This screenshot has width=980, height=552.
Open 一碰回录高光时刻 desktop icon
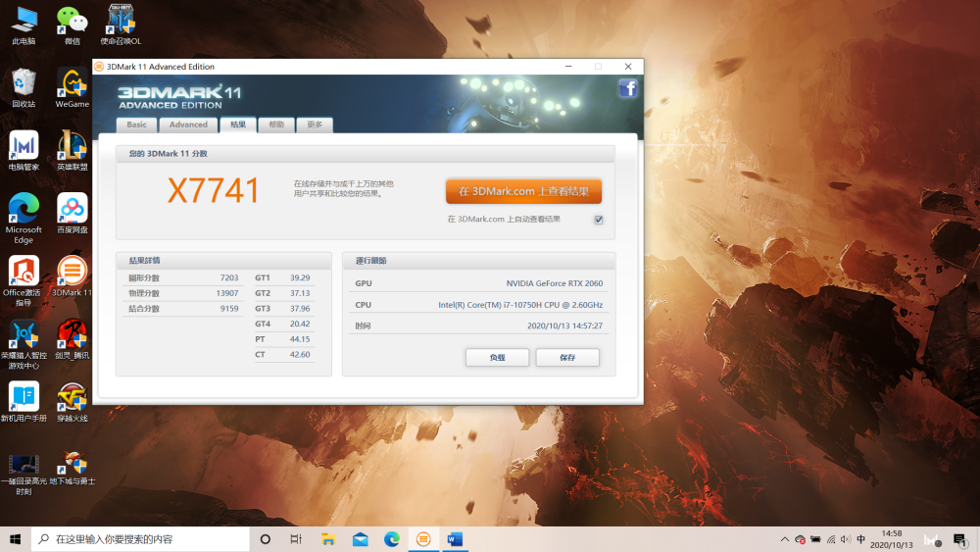coord(24,475)
